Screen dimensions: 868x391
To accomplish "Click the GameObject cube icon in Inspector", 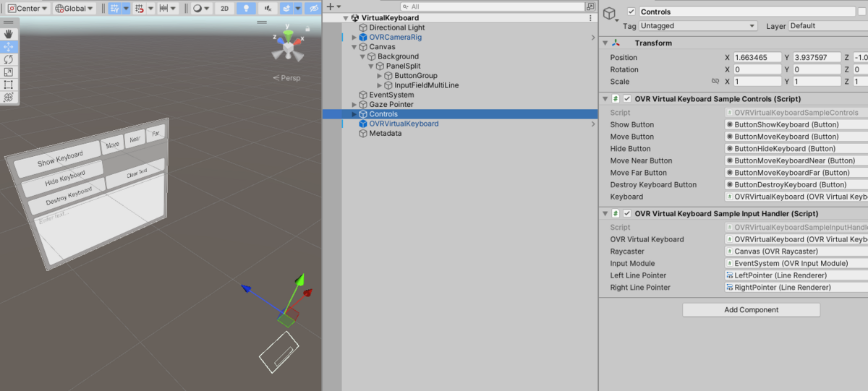I will click(611, 14).
